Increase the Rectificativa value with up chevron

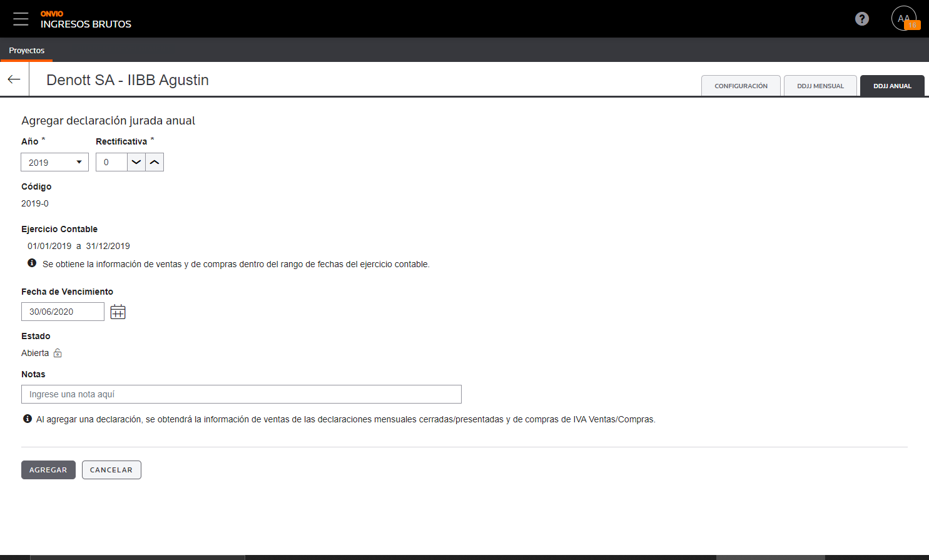click(x=155, y=162)
